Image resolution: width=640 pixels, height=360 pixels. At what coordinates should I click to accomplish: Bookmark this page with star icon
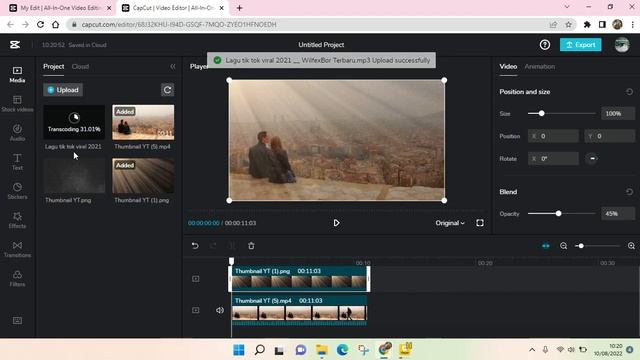[x=568, y=24]
